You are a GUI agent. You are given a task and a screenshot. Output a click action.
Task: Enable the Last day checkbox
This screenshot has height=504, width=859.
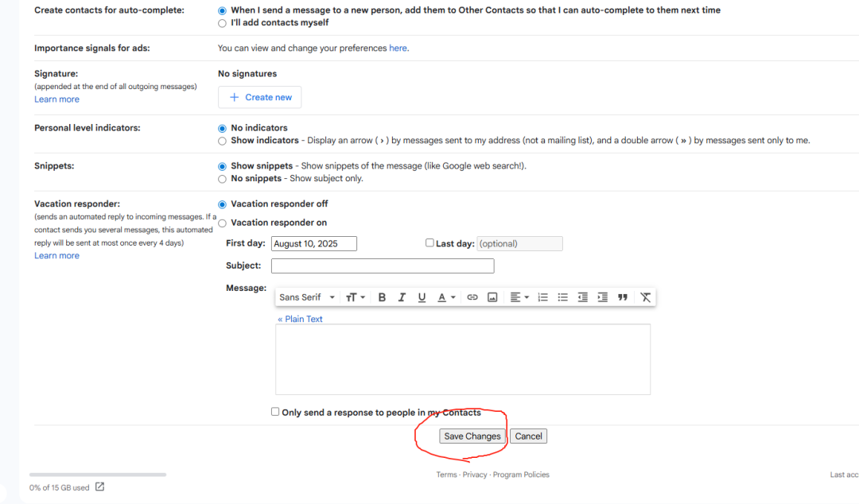429,243
